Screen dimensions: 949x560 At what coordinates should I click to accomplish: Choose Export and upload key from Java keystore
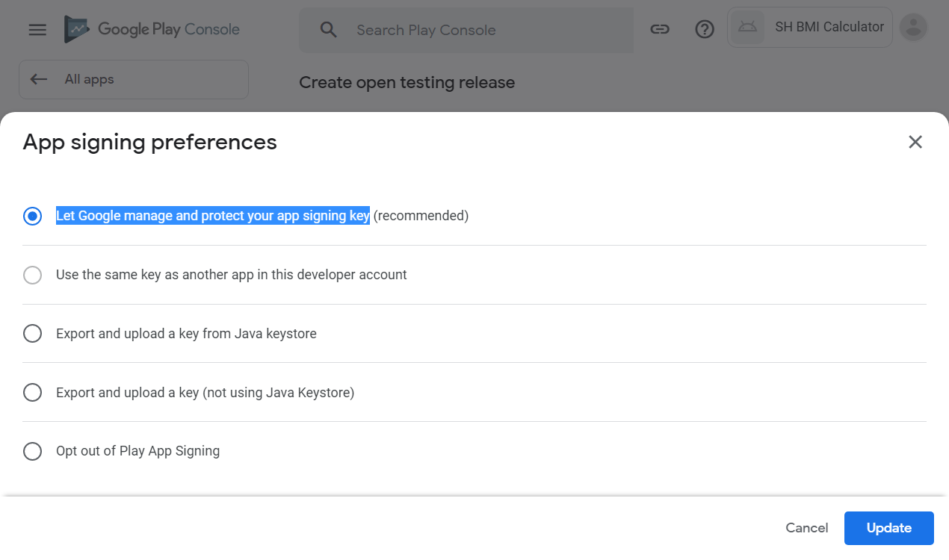(x=33, y=334)
